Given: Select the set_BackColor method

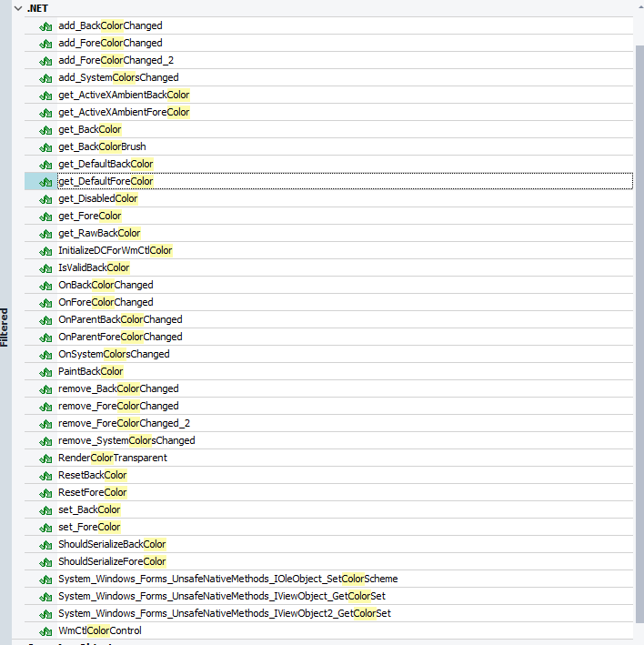Looking at the screenshot, I should [328, 509].
